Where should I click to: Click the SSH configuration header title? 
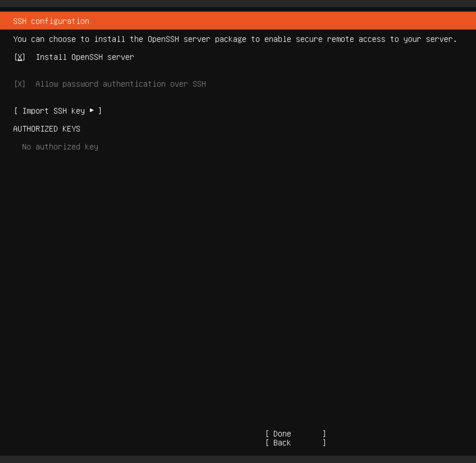coord(51,21)
